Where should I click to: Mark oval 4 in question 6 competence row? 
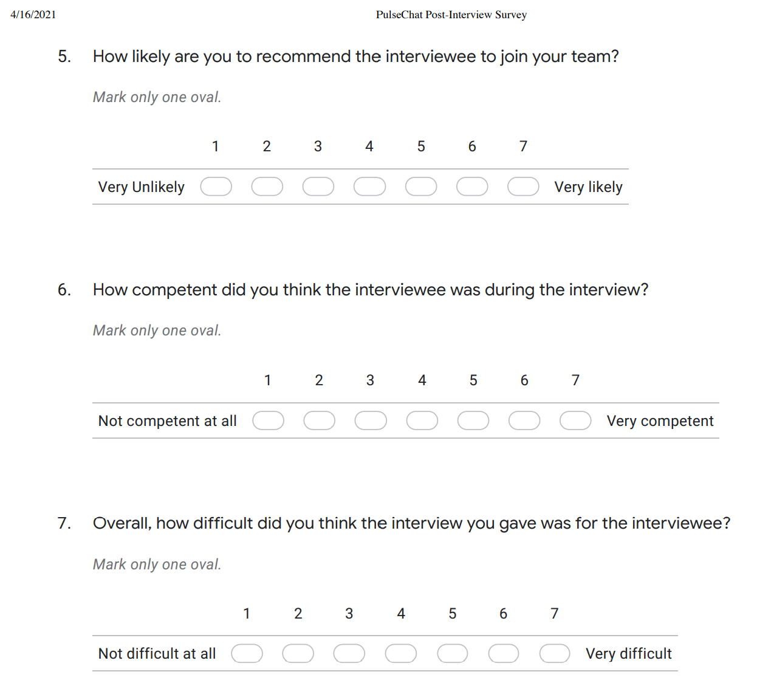point(422,420)
